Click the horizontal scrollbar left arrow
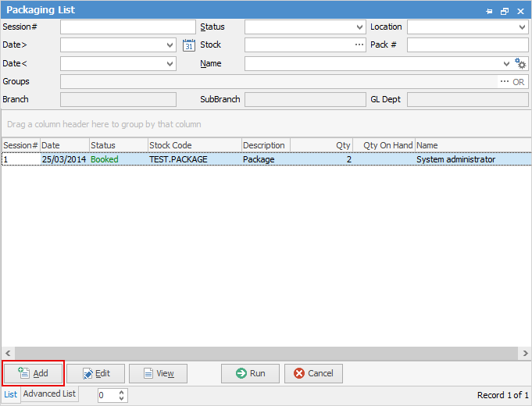532x406 pixels. click(x=8, y=353)
